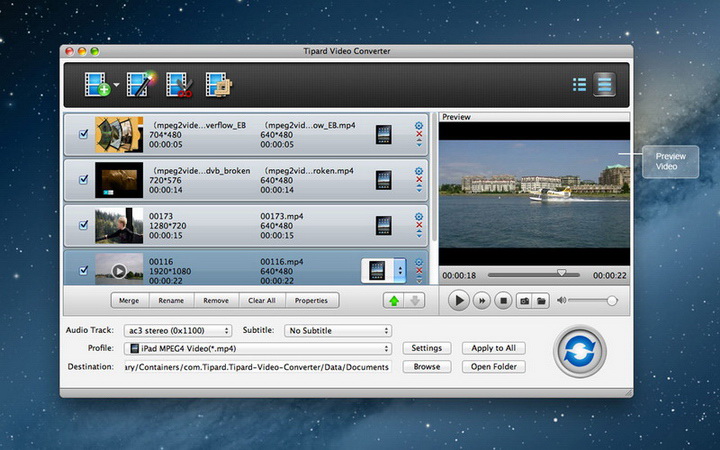Select the Clip scissors tool
This screenshot has height=450, width=720.
click(178, 85)
